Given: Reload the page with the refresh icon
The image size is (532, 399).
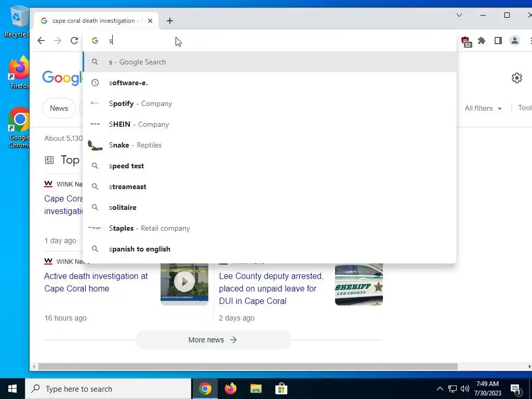Looking at the screenshot, I should click(74, 41).
